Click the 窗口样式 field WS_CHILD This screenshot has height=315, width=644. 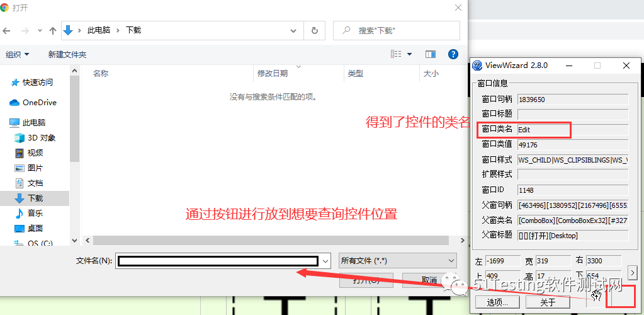point(573,159)
